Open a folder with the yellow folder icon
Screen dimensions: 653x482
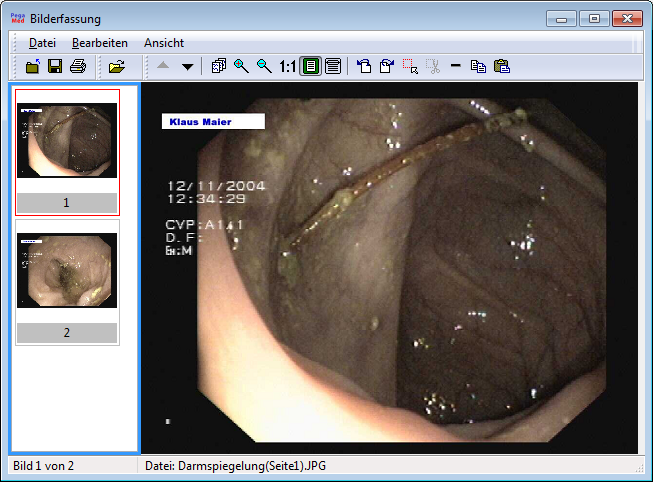pyautogui.click(x=117, y=67)
